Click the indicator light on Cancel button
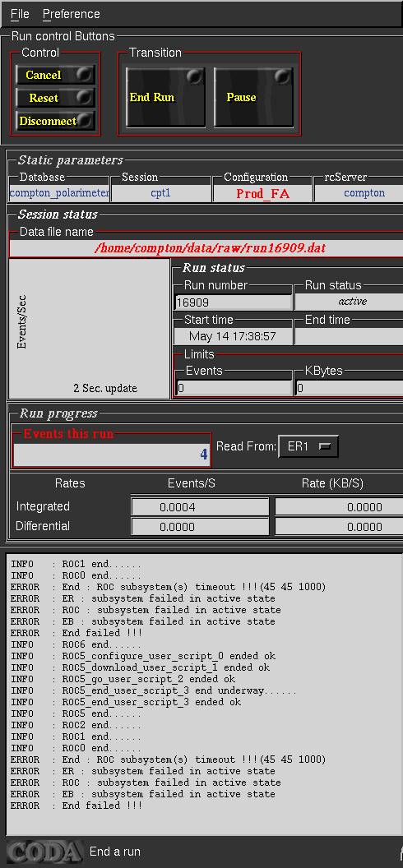 click(84, 73)
